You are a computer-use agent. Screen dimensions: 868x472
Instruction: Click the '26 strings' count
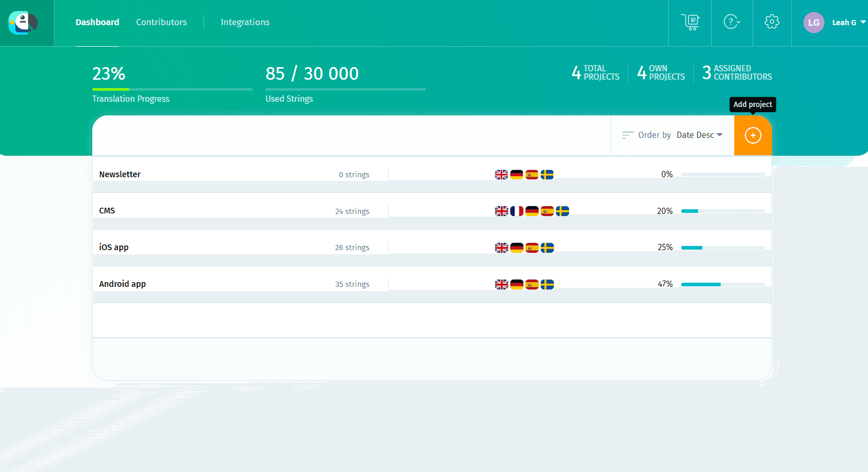pos(352,248)
